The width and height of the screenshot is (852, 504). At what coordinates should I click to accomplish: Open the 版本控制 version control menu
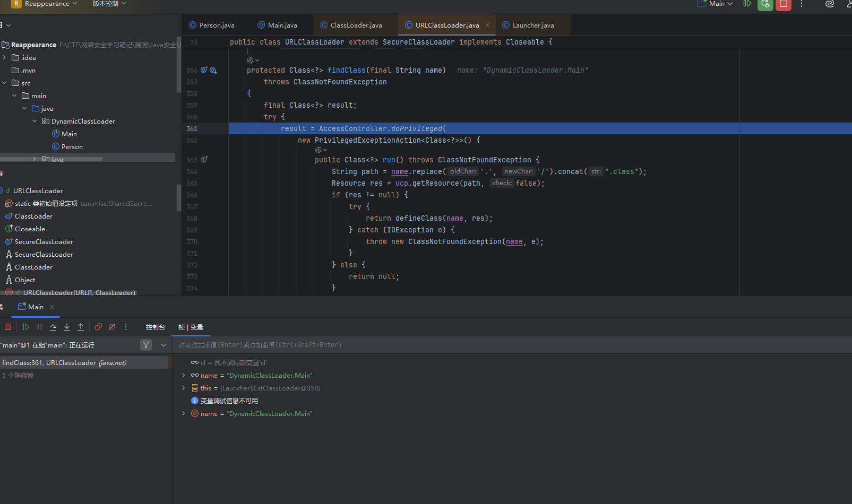click(x=109, y=4)
